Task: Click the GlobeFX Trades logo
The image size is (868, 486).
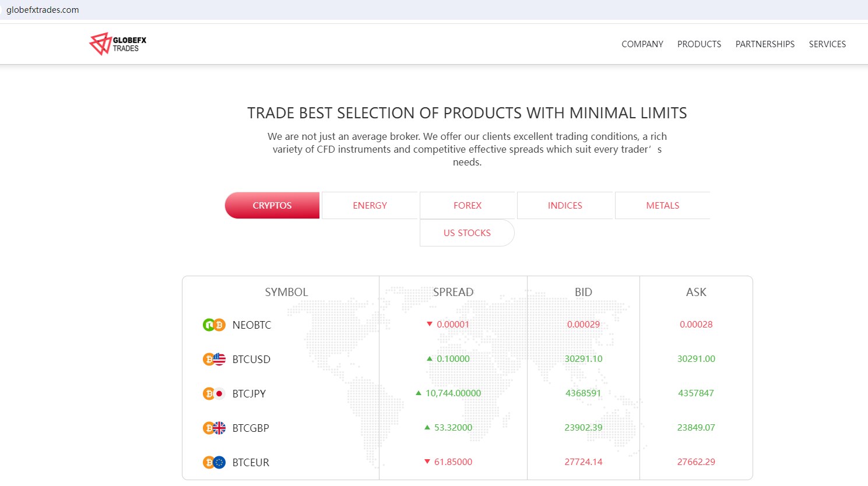Action: pos(118,44)
